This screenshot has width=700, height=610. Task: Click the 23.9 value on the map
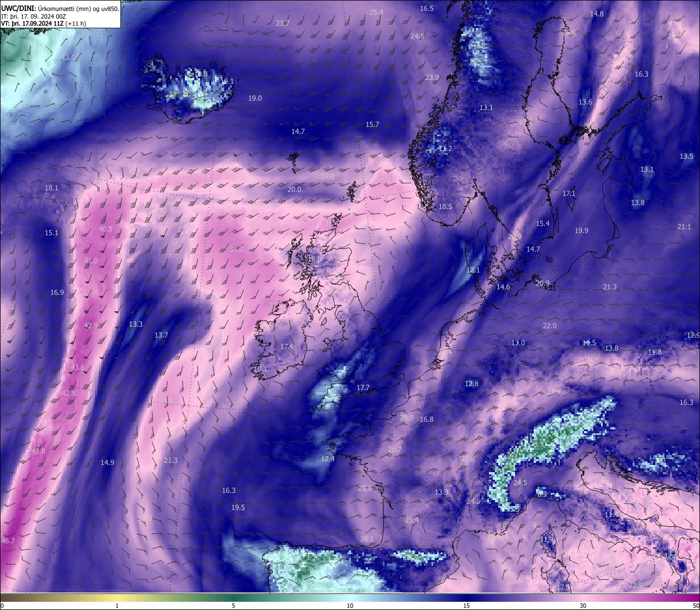pyautogui.click(x=432, y=77)
